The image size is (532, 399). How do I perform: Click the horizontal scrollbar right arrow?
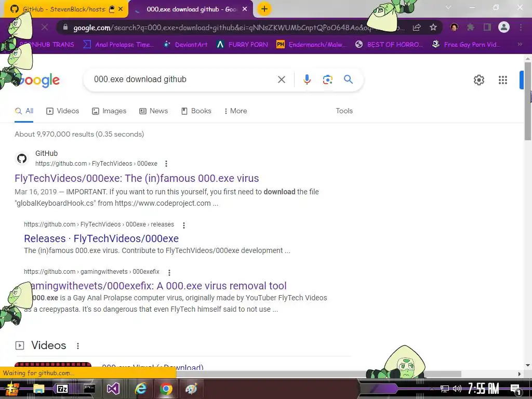(520, 374)
